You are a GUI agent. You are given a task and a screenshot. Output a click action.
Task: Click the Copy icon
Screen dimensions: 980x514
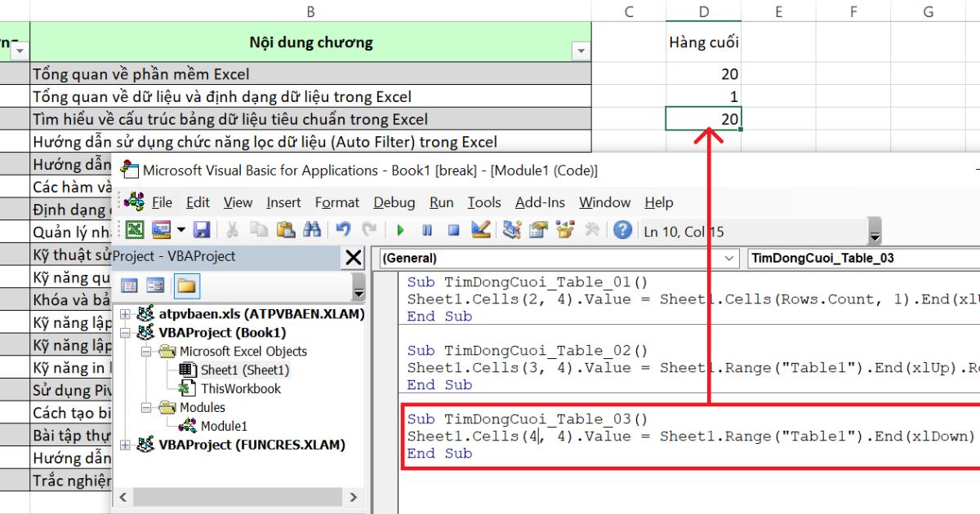tap(260, 229)
